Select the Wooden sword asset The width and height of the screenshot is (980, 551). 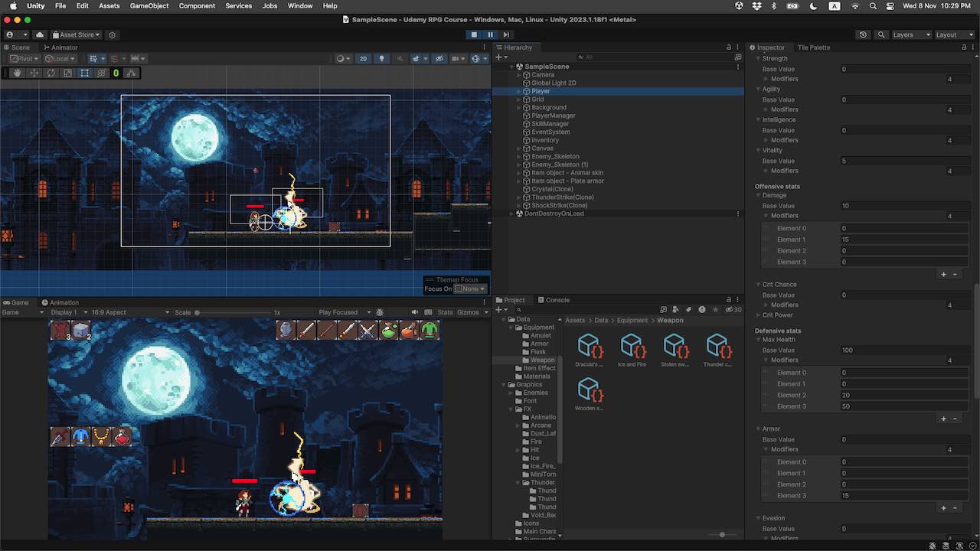(x=589, y=395)
